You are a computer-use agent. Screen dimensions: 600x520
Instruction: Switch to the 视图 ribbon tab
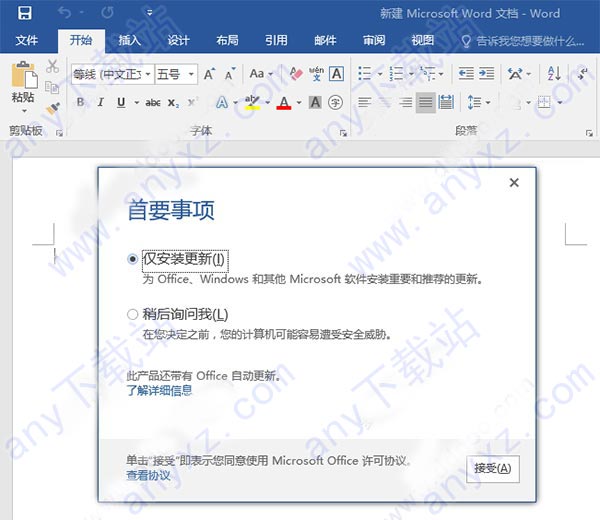pyautogui.click(x=423, y=40)
